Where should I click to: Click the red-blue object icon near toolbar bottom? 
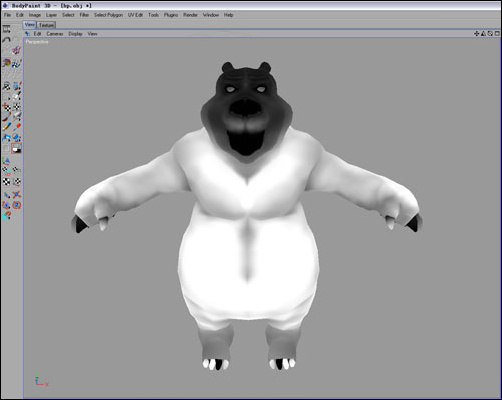coord(6,205)
